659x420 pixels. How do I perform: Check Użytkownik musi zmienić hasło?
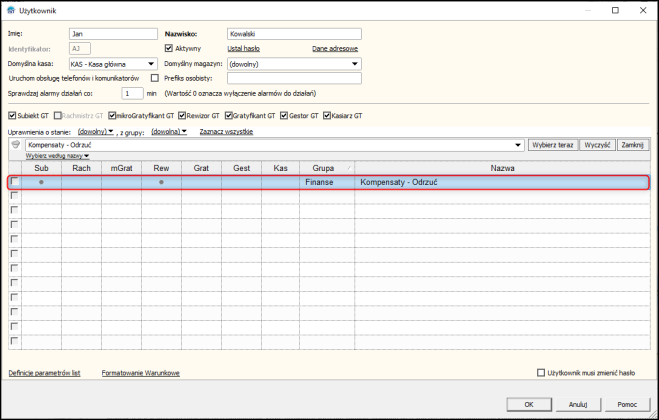tap(541, 373)
